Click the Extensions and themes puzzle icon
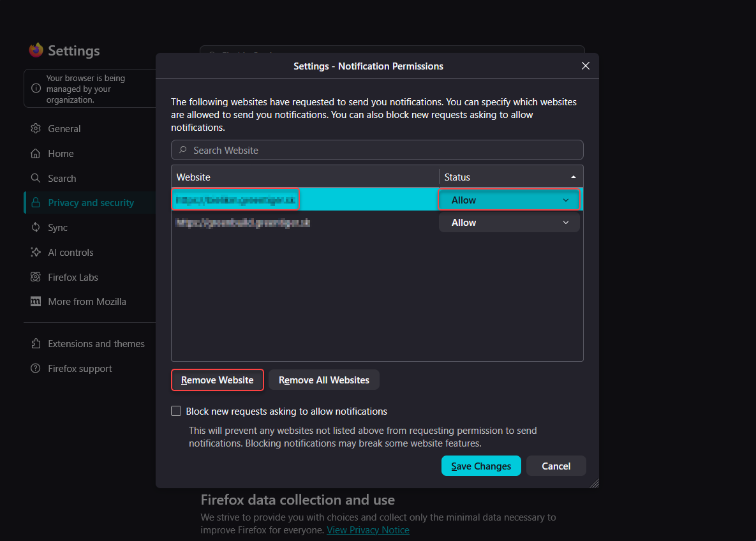 coord(36,343)
